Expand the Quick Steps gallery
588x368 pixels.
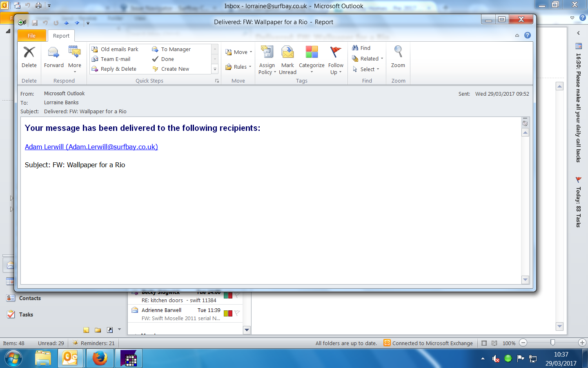coord(215,69)
